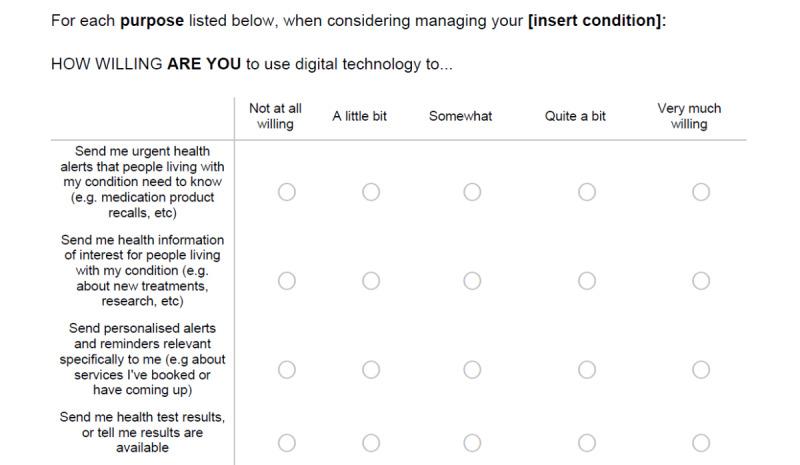The height and width of the screenshot is (465, 800).
Task: Pick "Quite a bit" for health test results
Action: click(587, 442)
